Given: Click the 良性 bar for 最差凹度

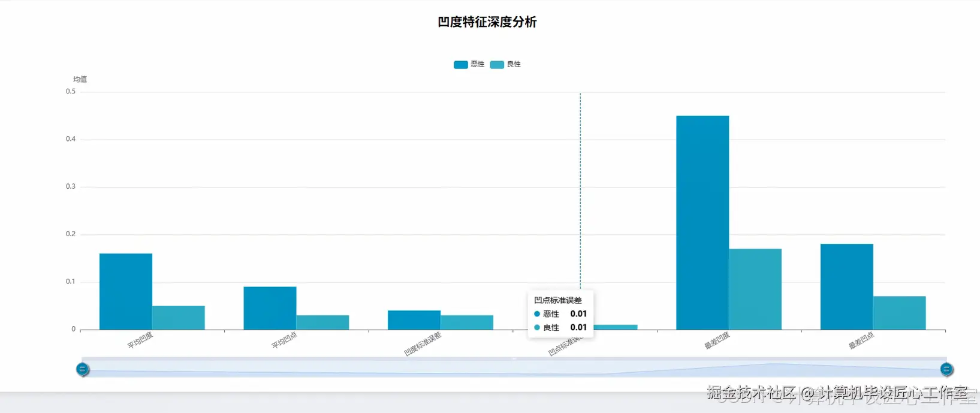Looking at the screenshot, I should [755, 289].
